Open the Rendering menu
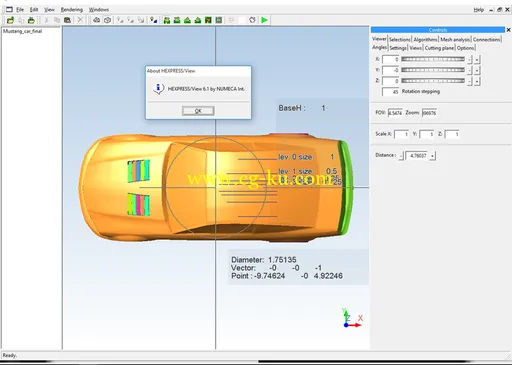Screen dimensions: 512x365 coord(72,10)
